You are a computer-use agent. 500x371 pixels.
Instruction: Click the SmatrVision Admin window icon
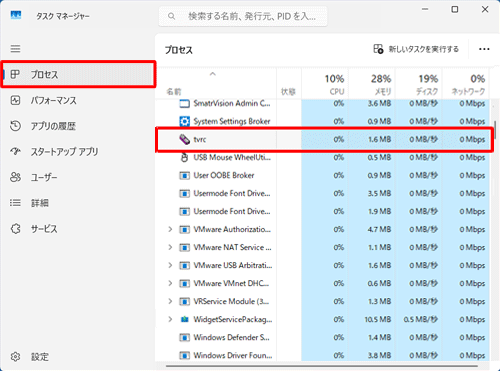click(x=184, y=103)
